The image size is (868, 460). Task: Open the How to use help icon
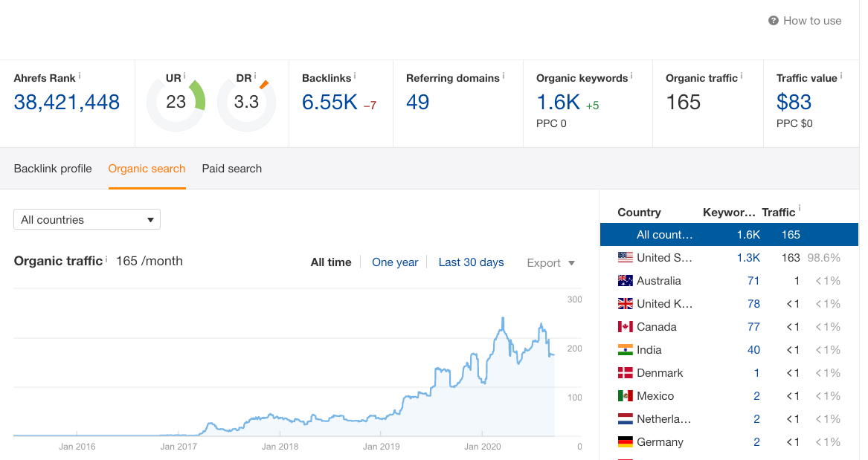[774, 21]
